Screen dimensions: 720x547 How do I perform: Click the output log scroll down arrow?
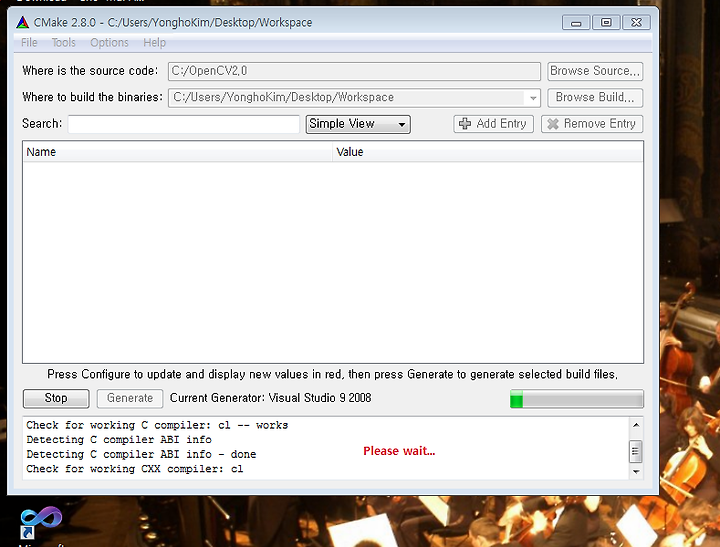(636, 472)
